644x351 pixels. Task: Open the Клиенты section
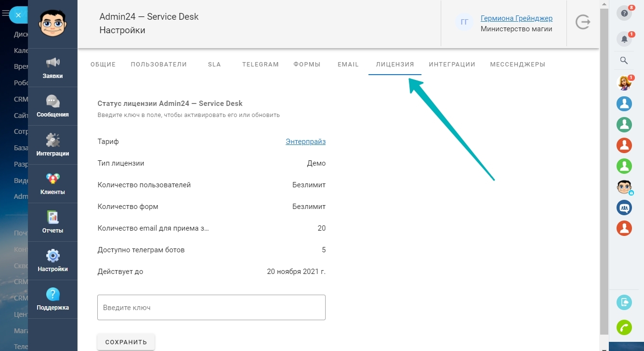(x=53, y=183)
